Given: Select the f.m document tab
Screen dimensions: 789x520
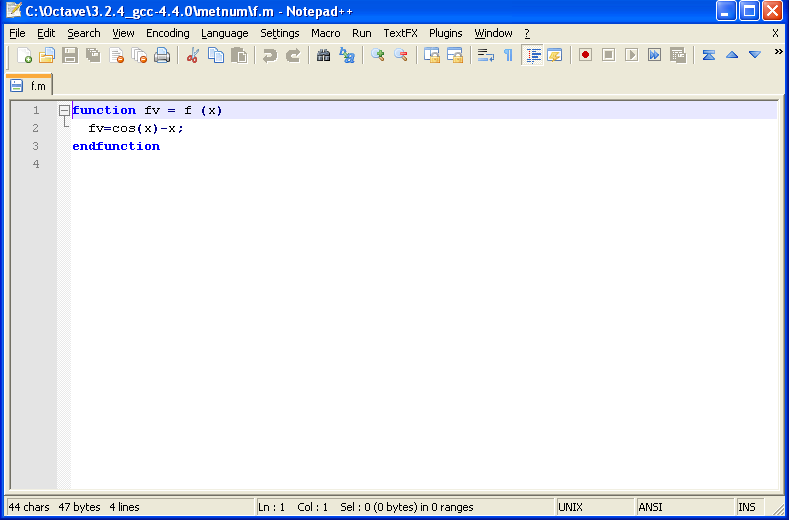Looking at the screenshot, I should (29, 86).
